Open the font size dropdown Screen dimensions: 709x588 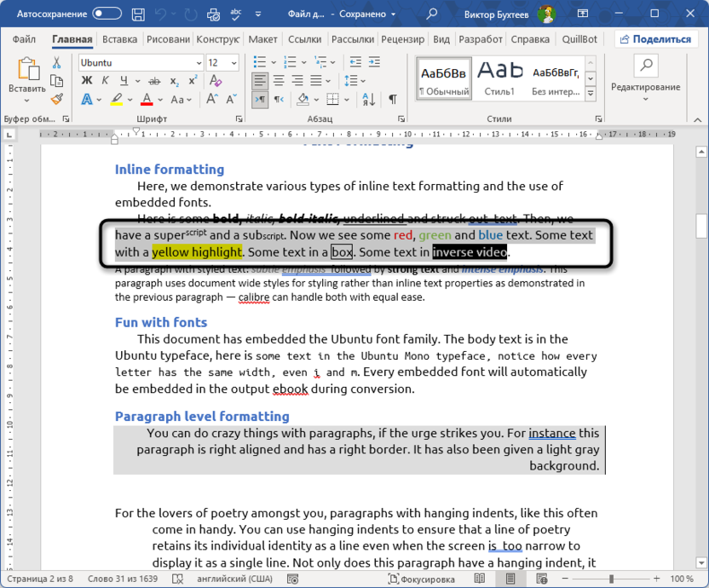pos(233,62)
